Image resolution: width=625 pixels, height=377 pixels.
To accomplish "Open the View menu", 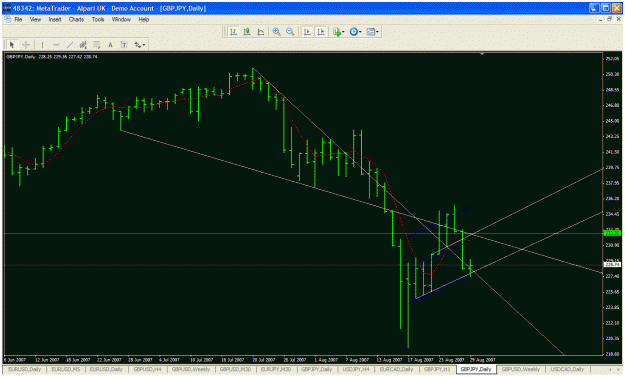I will pos(35,19).
